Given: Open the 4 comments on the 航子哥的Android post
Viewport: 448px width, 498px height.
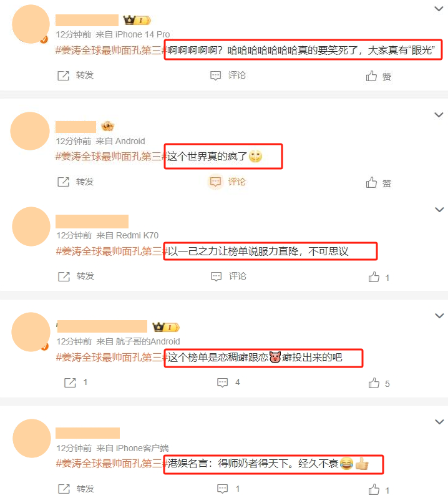Looking at the screenshot, I should point(228,383).
